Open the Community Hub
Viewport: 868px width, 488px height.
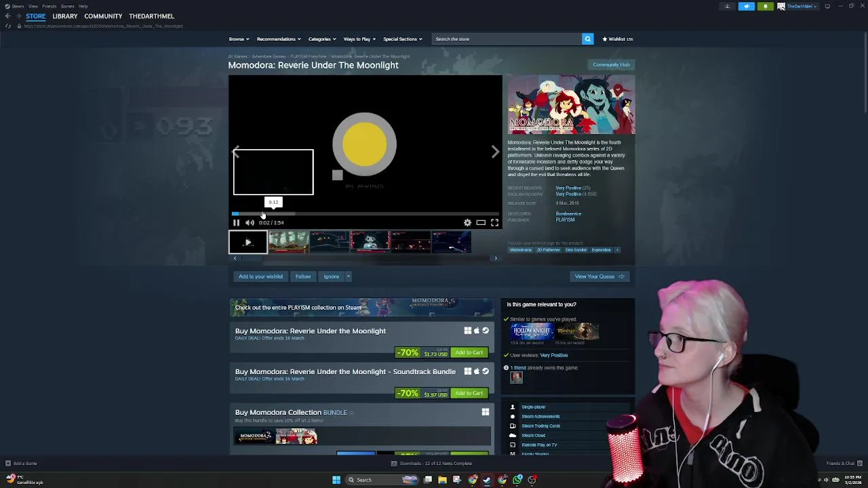(611, 64)
